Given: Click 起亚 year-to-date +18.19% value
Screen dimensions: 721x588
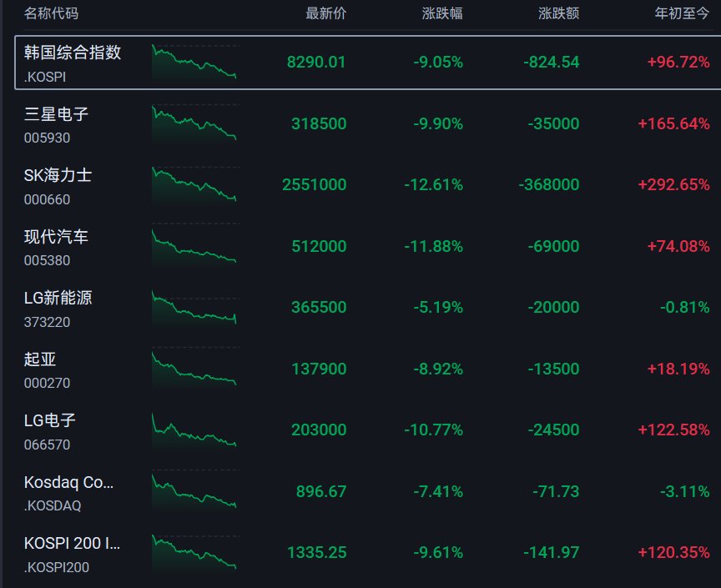Looking at the screenshot, I should pyautogui.click(x=678, y=369).
